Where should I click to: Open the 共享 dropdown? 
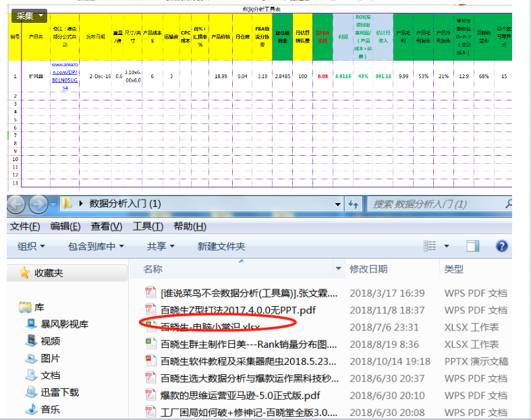pos(161,246)
